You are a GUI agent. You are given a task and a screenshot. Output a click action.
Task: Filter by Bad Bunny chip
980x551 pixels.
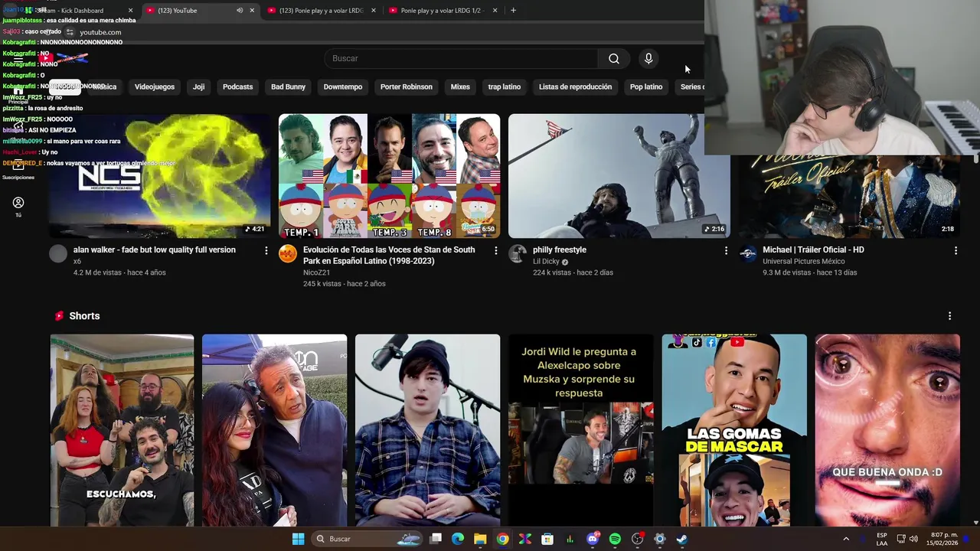coord(288,86)
